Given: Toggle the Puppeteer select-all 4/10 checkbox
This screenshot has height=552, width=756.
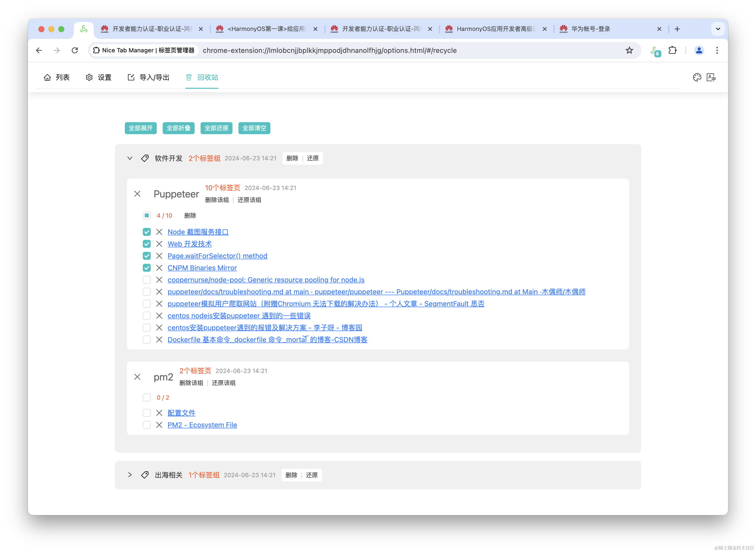Looking at the screenshot, I should [x=147, y=215].
